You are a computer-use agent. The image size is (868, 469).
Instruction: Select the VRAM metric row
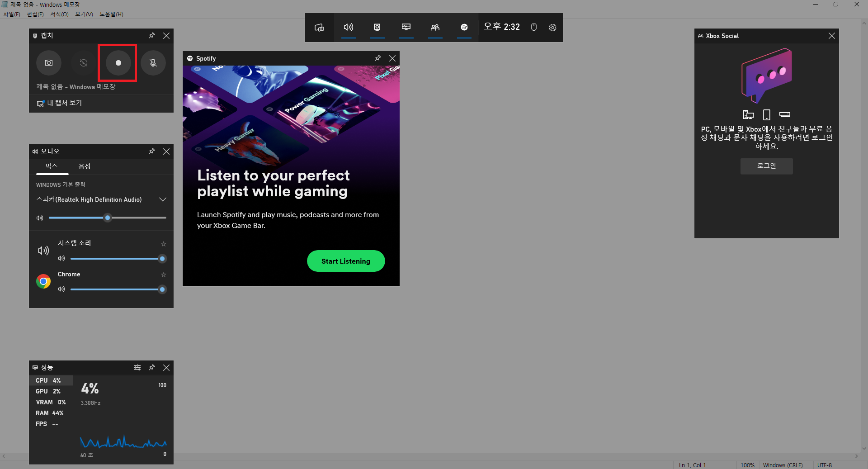point(51,402)
